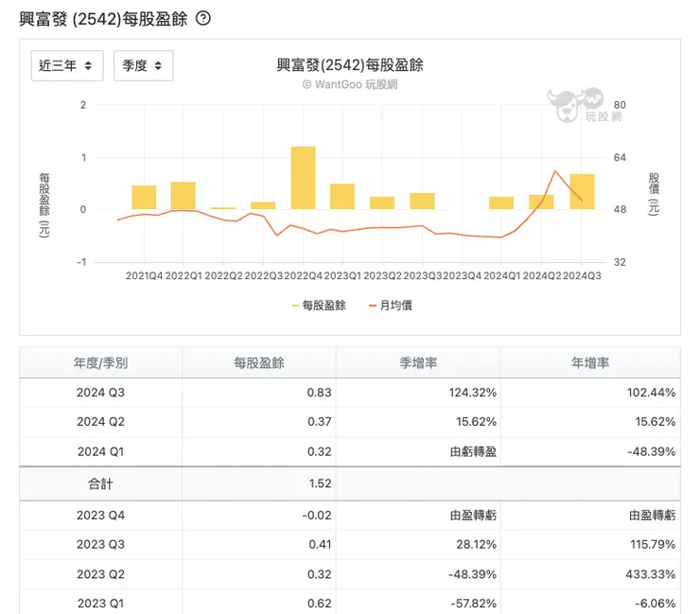Click the 2024Q2 x-axis label

tap(542, 276)
